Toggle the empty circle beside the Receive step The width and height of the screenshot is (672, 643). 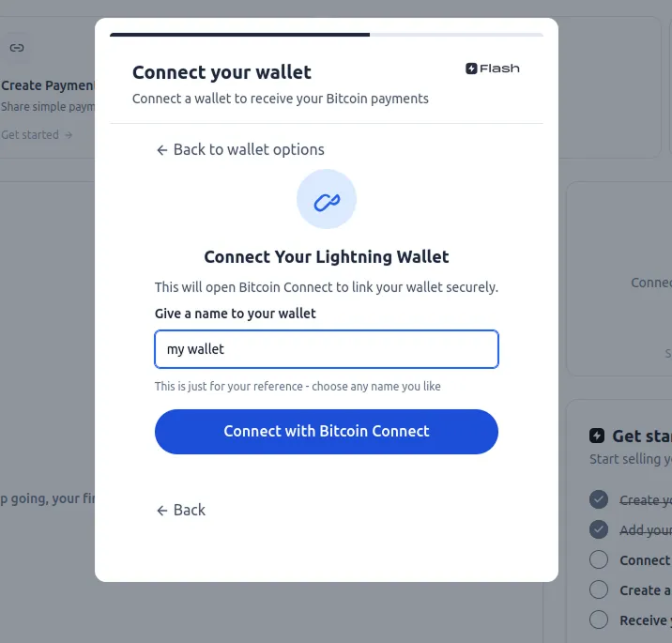click(x=599, y=620)
